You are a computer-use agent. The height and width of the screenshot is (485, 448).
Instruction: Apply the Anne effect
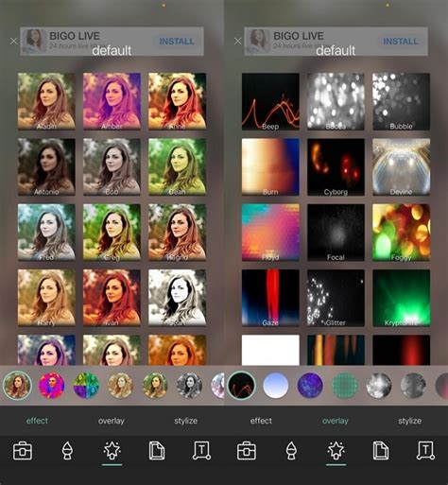(177, 101)
